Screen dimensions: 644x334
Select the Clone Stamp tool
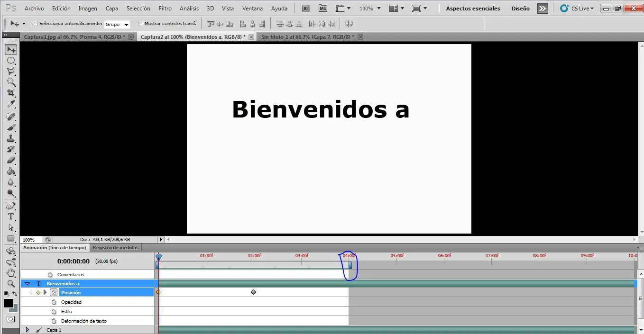pyautogui.click(x=11, y=139)
